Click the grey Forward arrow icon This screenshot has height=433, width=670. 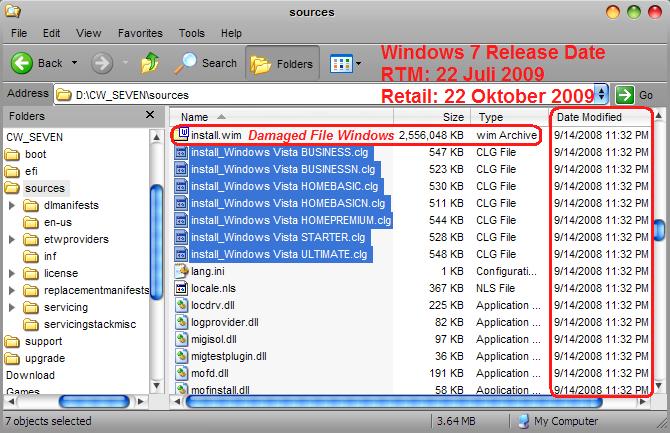pos(102,63)
